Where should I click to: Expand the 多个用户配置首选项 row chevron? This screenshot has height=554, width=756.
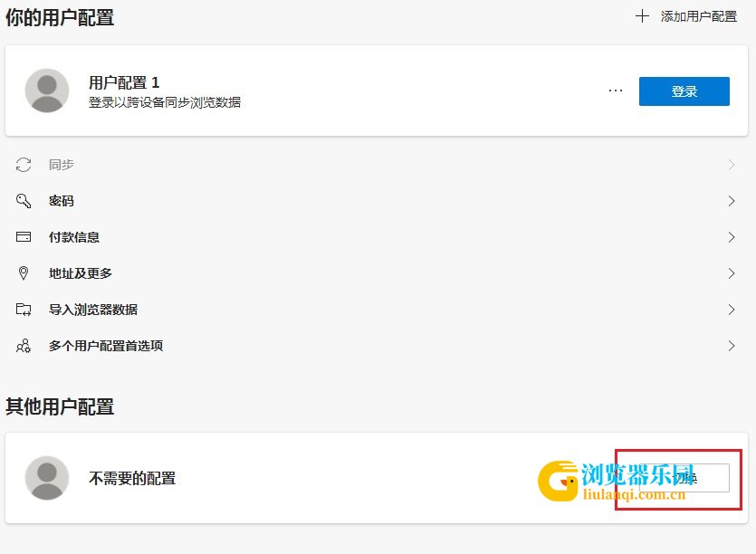[x=732, y=346]
